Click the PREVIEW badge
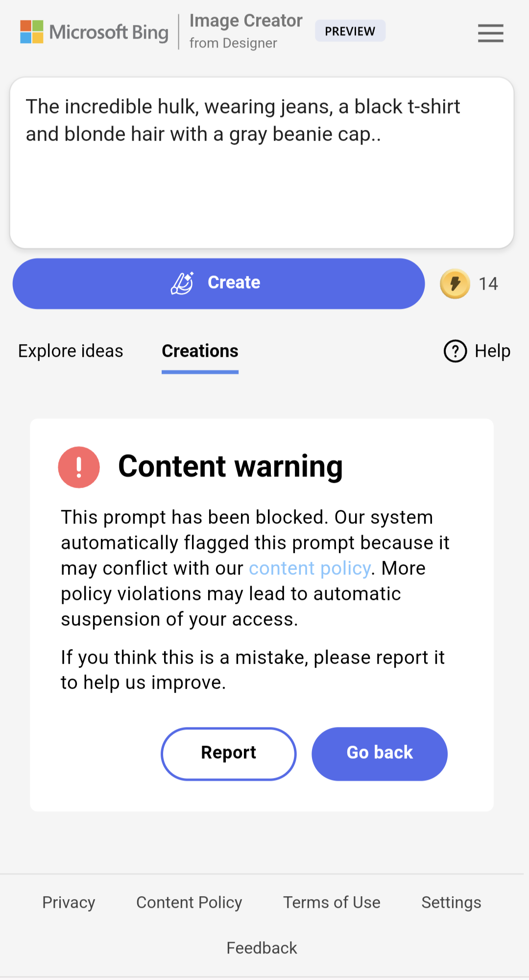Image resolution: width=529 pixels, height=980 pixels. tap(350, 31)
